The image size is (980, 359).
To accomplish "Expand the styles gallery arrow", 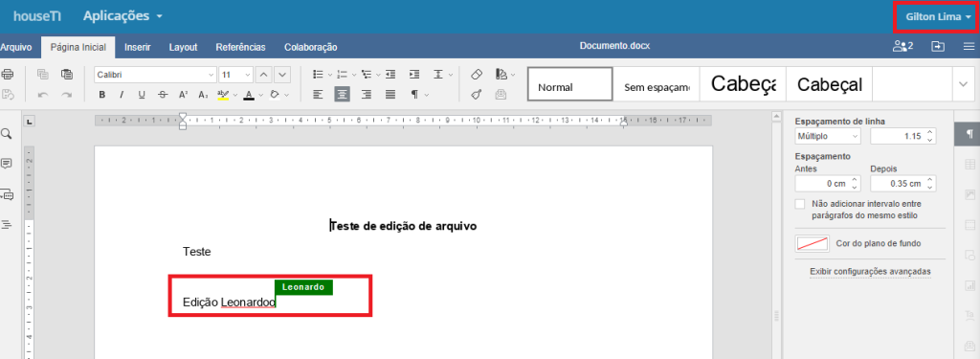I will [963, 84].
